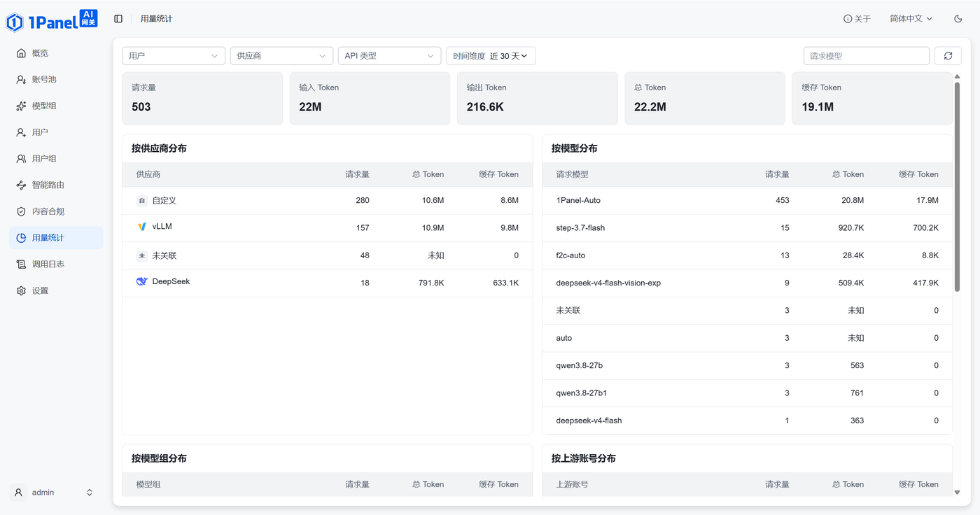This screenshot has height=515, width=980.
Task: Click the 17.9M cache token value for 1Panel-Auto
Action: pos(927,201)
